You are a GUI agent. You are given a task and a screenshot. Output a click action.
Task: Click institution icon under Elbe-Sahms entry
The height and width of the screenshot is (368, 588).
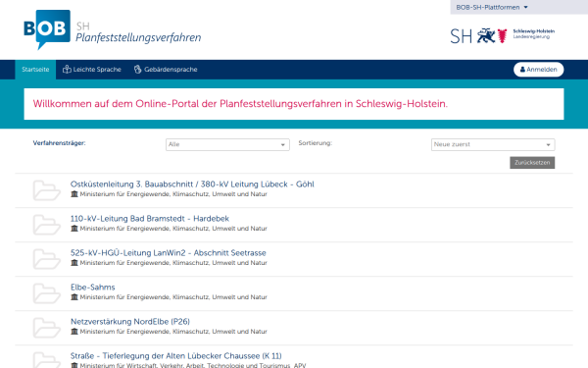click(74, 297)
